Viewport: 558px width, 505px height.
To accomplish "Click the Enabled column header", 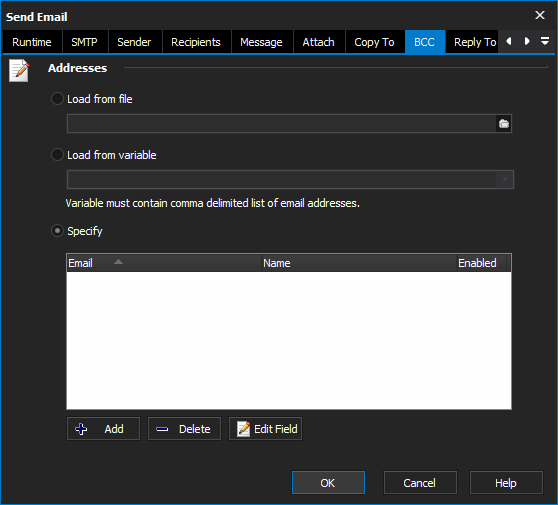I will click(x=482, y=263).
